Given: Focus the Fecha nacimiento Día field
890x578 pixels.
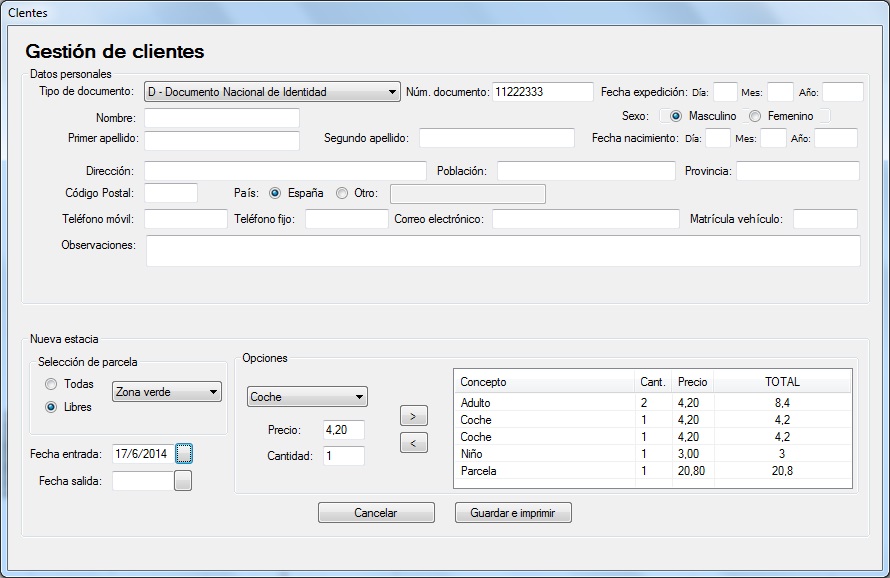Looking at the screenshot, I should [717, 138].
